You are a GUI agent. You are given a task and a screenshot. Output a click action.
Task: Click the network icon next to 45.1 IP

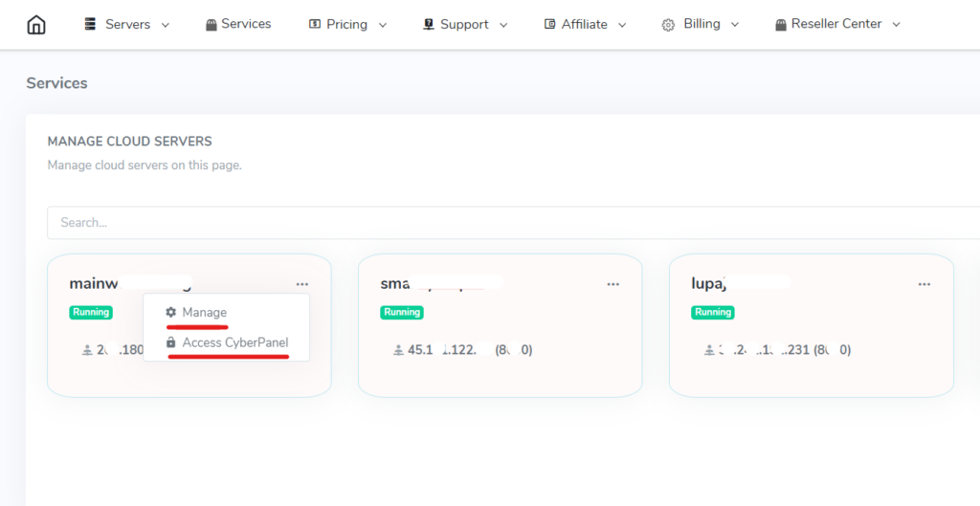[x=399, y=350]
